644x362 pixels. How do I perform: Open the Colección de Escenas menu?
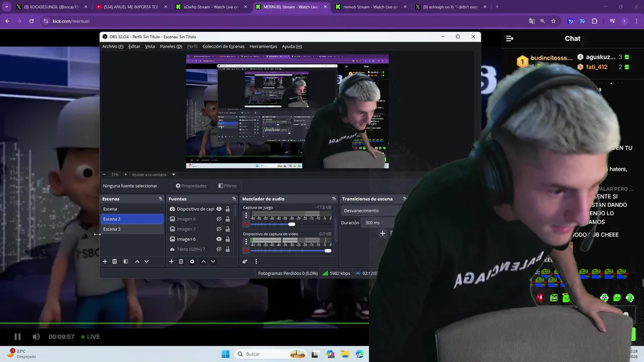coord(223,46)
